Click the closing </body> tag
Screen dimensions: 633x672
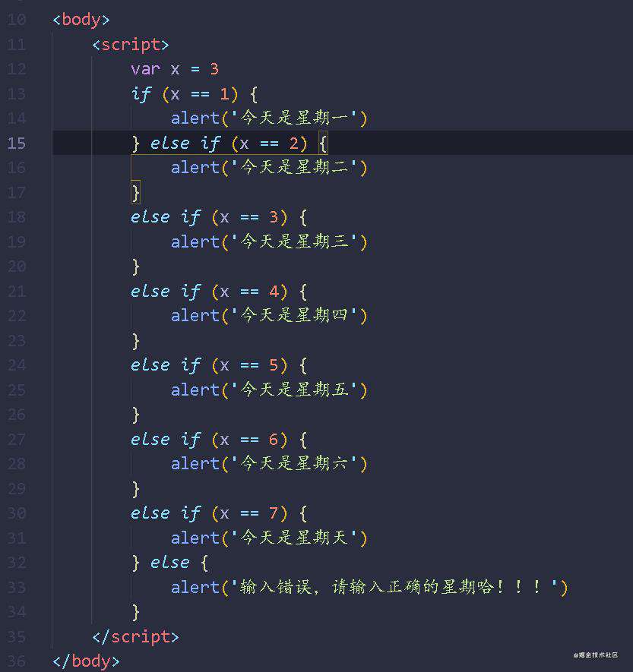coord(86,661)
